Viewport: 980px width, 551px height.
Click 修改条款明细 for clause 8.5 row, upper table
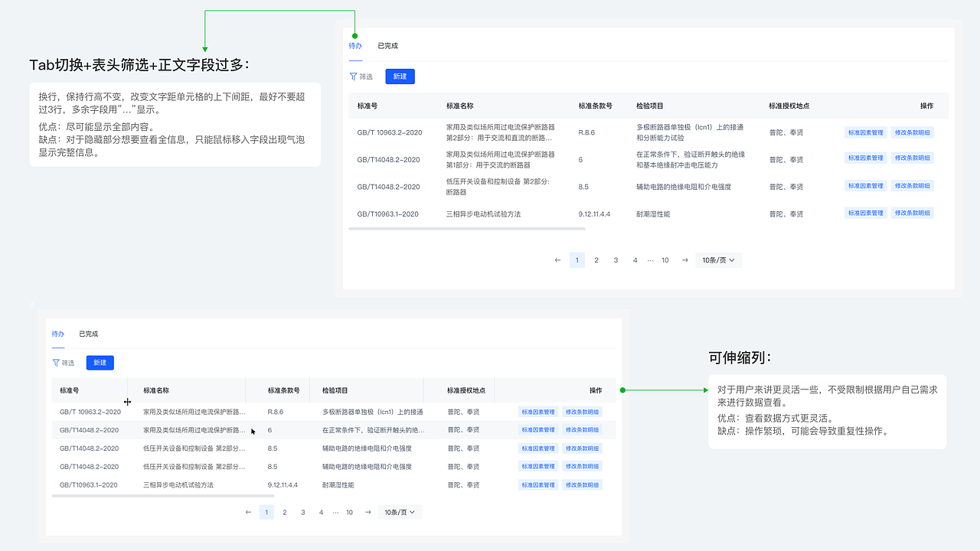coord(913,186)
